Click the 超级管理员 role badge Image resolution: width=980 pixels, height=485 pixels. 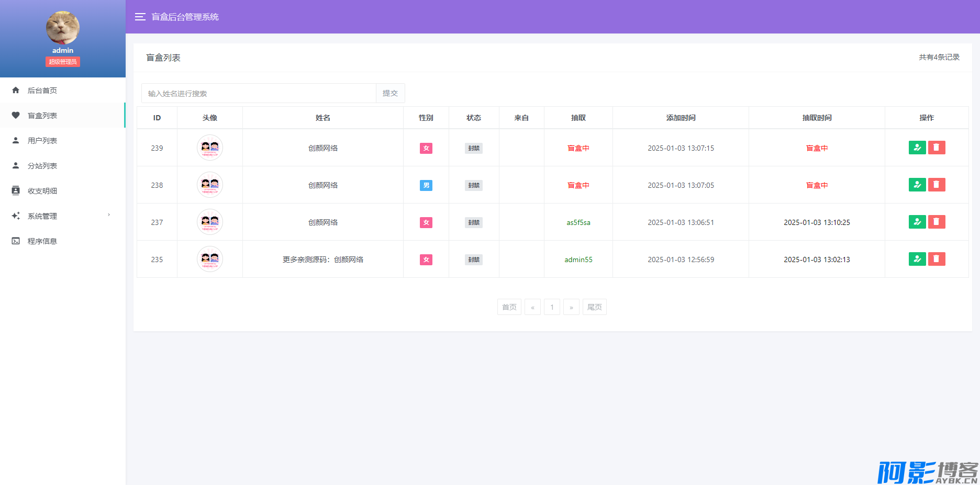[x=63, y=62]
